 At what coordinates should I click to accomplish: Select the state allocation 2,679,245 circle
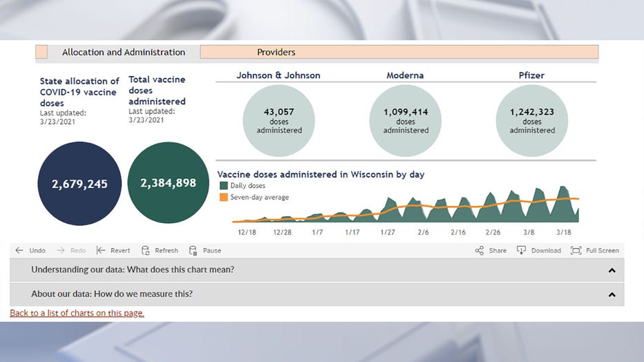79,184
